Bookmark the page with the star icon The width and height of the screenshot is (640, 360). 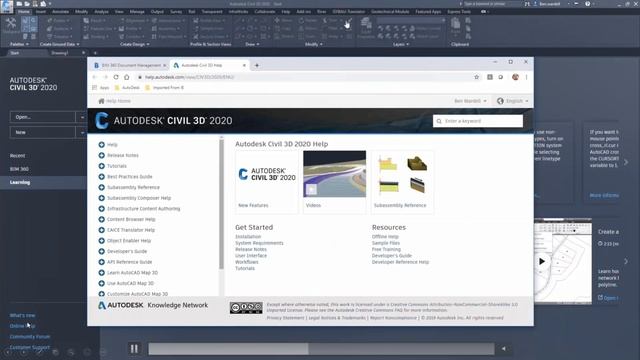click(476, 77)
